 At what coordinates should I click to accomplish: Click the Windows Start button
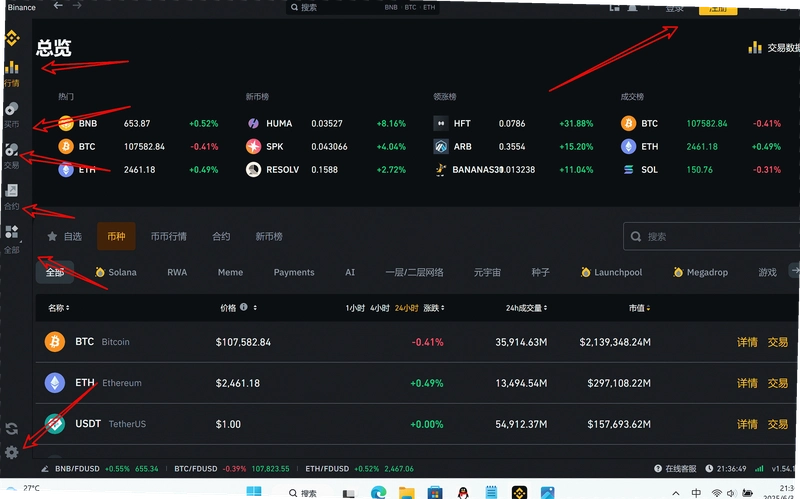[x=254, y=492]
